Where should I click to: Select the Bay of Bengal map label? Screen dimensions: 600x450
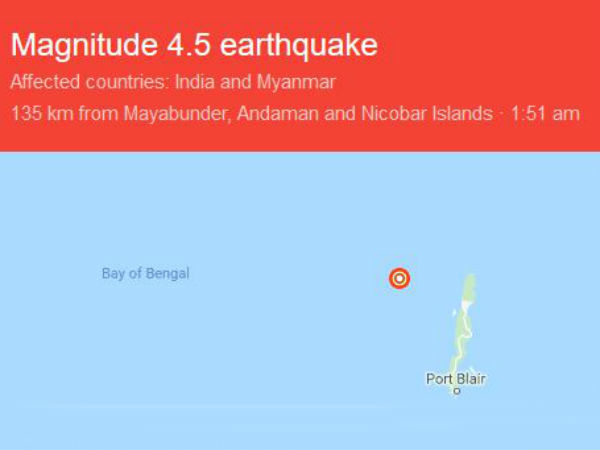(145, 273)
